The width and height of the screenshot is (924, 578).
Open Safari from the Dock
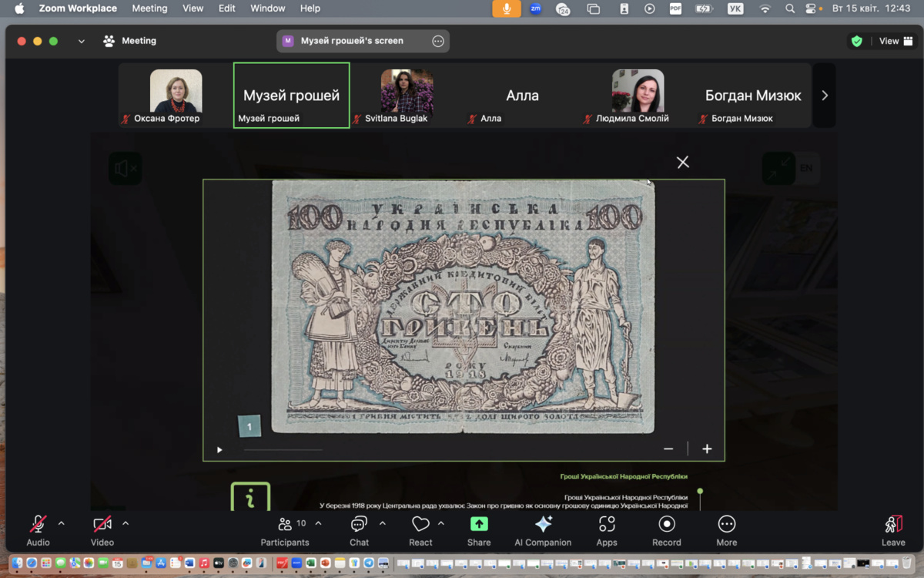click(32, 563)
